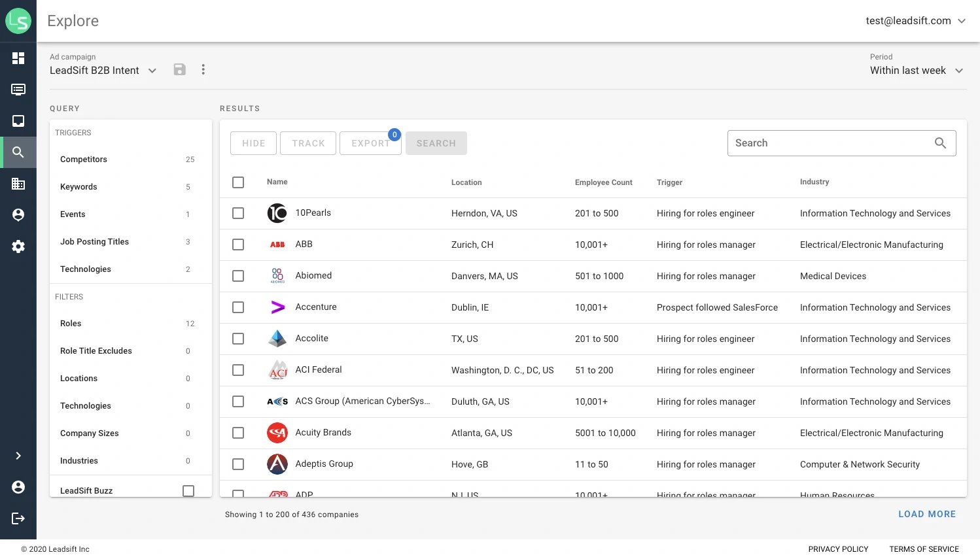Open the LeadSift B2B Intent campaign dropdown
This screenshot has width=980, height=559.
pyautogui.click(x=103, y=71)
